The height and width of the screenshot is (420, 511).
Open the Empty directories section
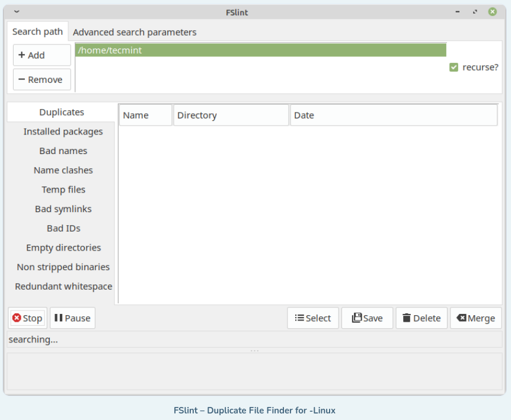point(63,248)
